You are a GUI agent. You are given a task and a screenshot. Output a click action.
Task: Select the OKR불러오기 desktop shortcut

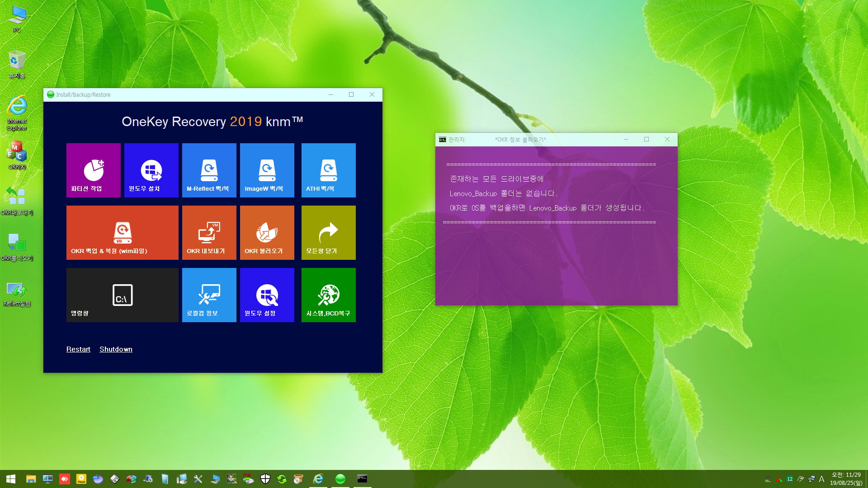[17, 247]
